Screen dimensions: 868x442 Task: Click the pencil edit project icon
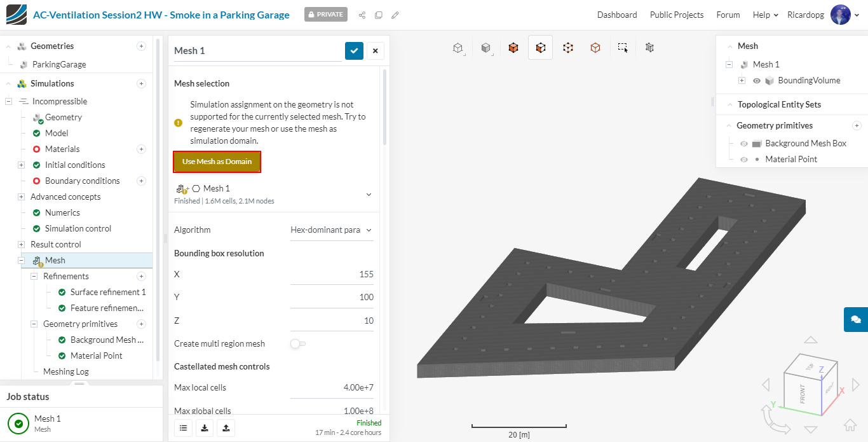coord(395,15)
